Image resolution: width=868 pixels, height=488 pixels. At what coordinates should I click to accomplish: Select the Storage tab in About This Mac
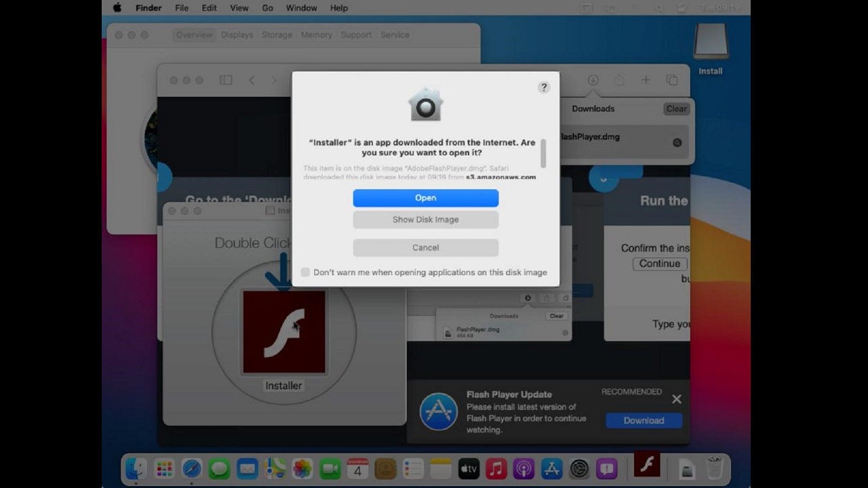[277, 35]
